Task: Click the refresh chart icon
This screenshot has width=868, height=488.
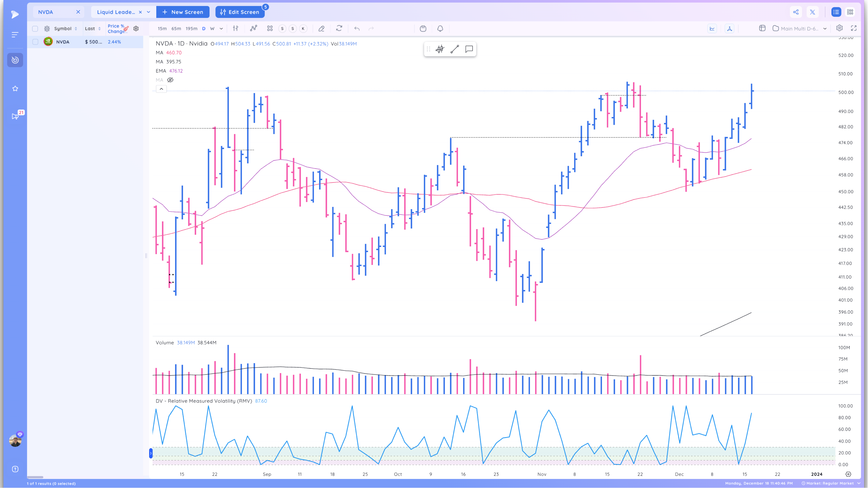Action: pyautogui.click(x=339, y=29)
